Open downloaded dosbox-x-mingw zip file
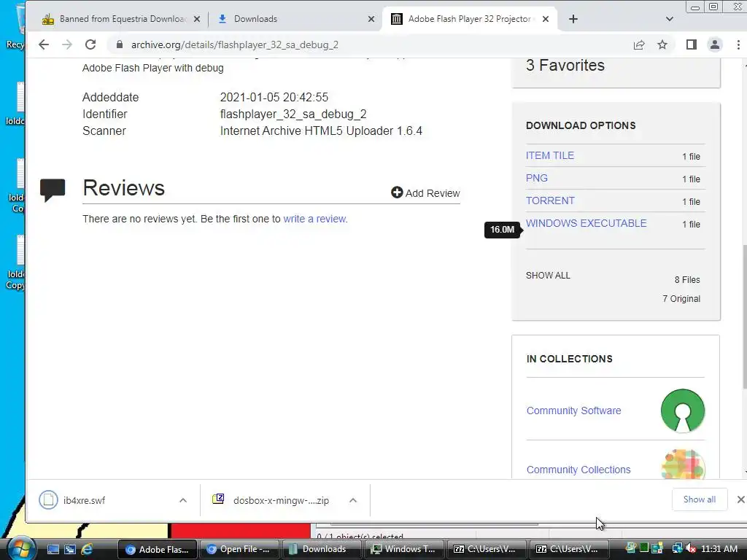Image resolution: width=747 pixels, height=560 pixels. (281, 500)
